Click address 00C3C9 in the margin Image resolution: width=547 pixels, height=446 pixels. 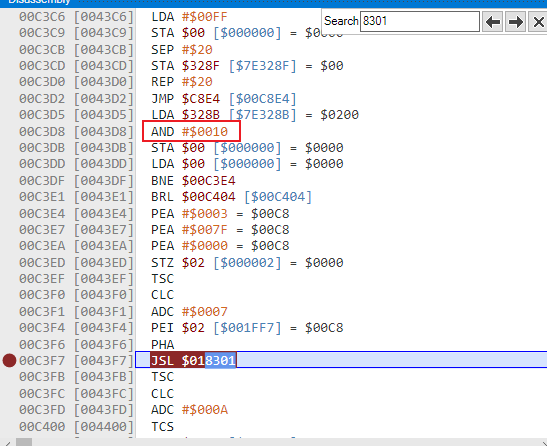pyautogui.click(x=42, y=33)
